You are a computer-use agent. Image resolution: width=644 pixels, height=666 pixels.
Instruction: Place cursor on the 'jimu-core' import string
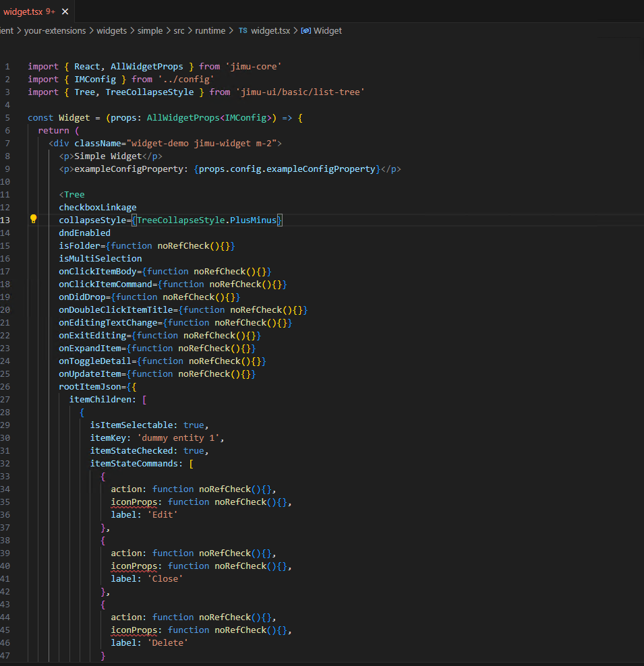[254, 67]
